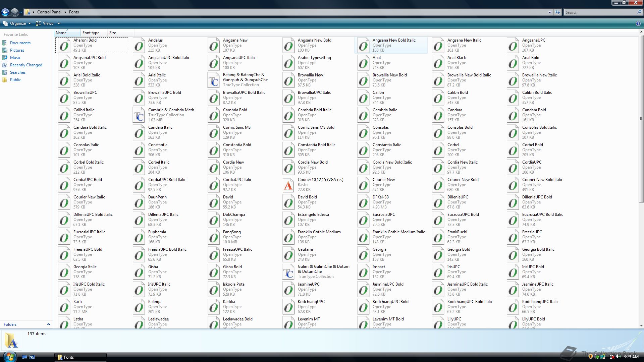This screenshot has height=362, width=644.
Task: Select the EucrosiaUPC Bold Italic font name
Action: pyautogui.click(x=542, y=215)
